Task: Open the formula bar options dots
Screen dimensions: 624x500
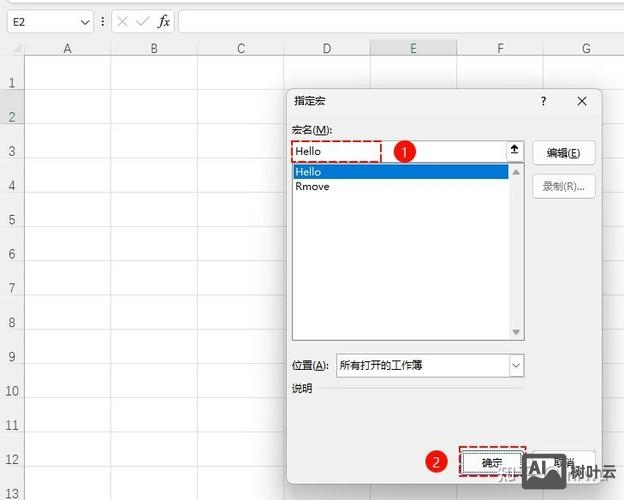Action: click(x=102, y=21)
